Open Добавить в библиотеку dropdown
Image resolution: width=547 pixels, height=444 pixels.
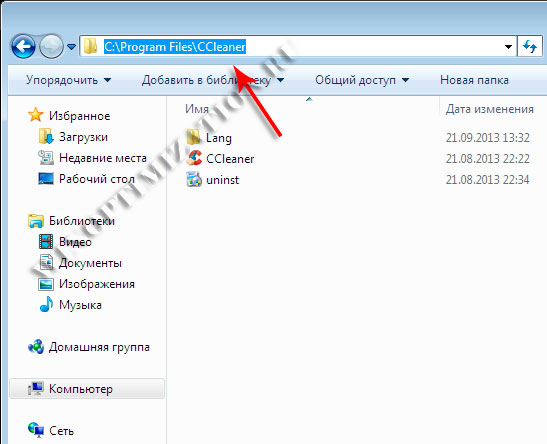click(213, 80)
